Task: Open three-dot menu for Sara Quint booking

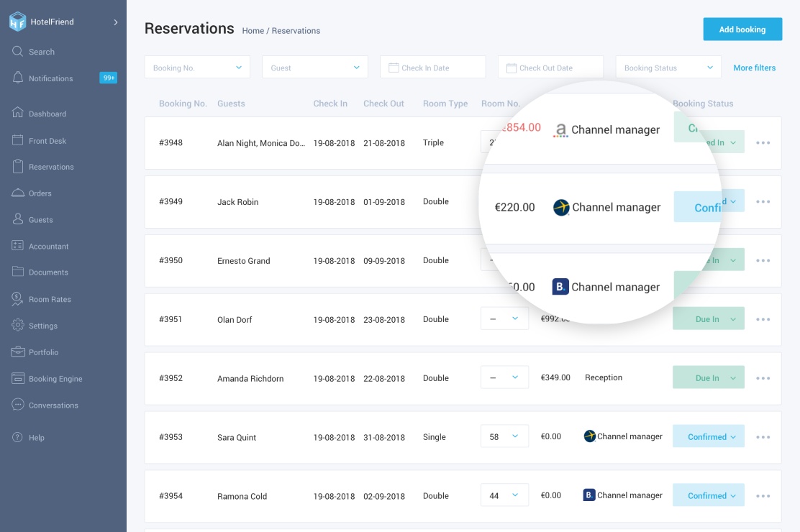Action: [763, 437]
